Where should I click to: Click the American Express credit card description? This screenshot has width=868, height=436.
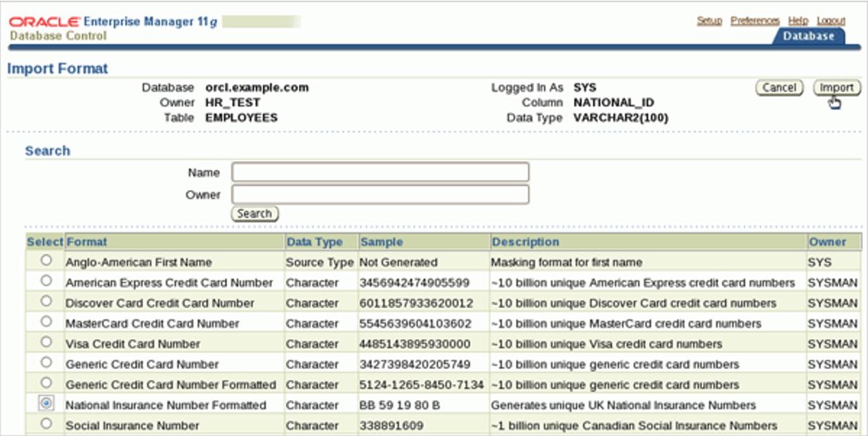click(x=643, y=283)
